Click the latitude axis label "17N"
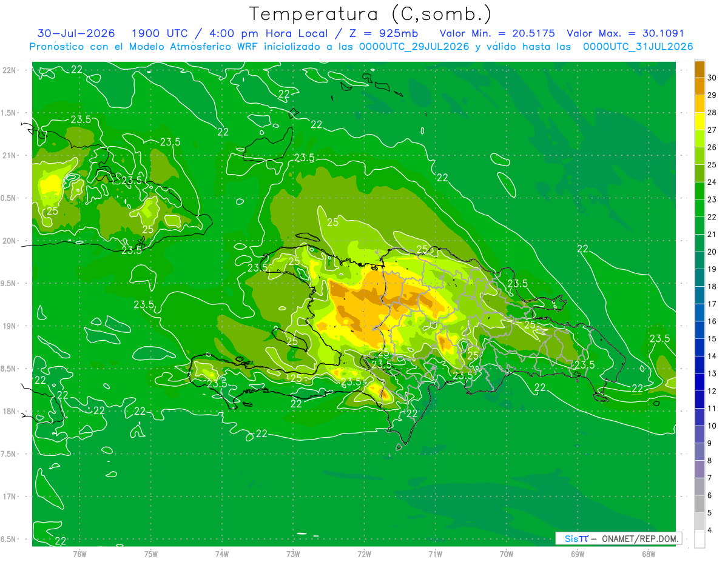The height and width of the screenshot is (562, 728). coord(11,497)
